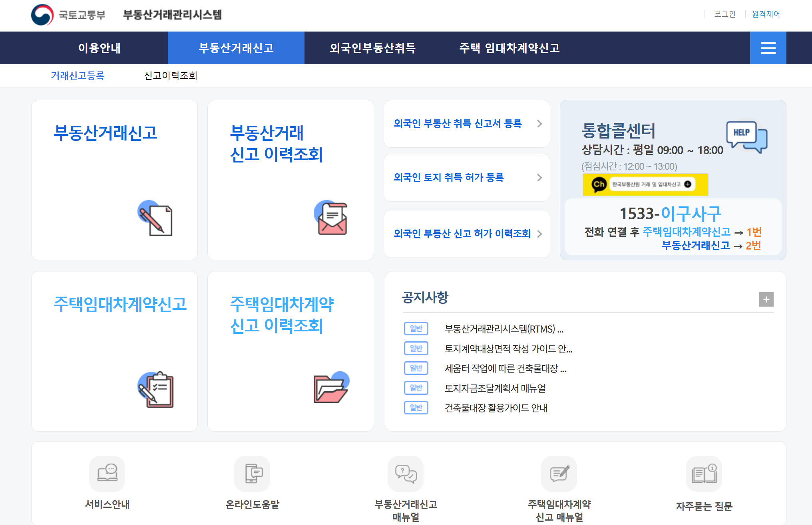Expand 공지사항 with the plus button
Screen dimensions: 812x525
[766, 299]
